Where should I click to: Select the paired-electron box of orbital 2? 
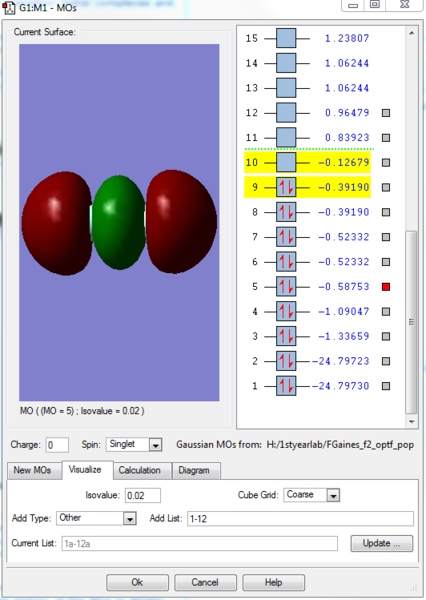click(286, 362)
